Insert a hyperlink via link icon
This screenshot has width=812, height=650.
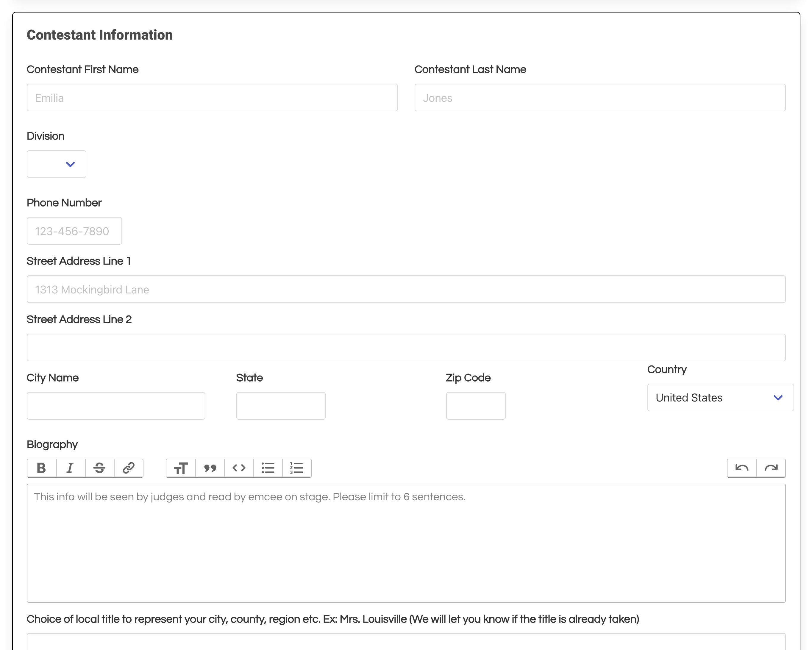click(128, 468)
